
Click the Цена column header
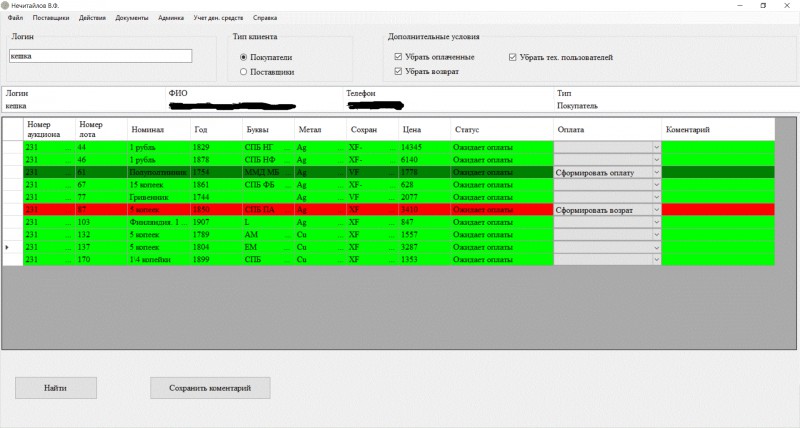pyautogui.click(x=425, y=130)
